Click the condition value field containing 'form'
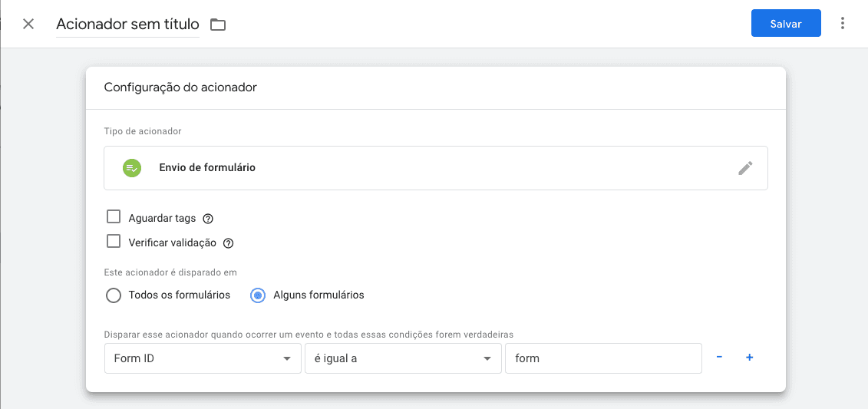This screenshot has height=409, width=868. click(602, 358)
